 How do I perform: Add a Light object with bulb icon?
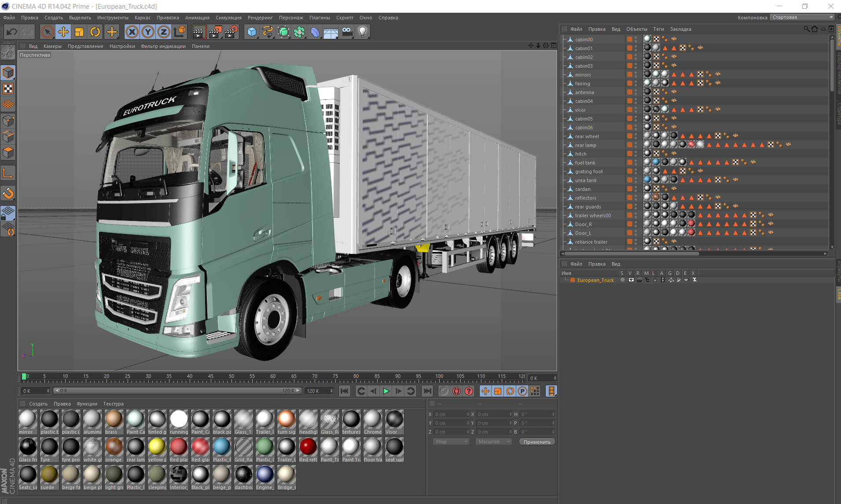point(363,32)
